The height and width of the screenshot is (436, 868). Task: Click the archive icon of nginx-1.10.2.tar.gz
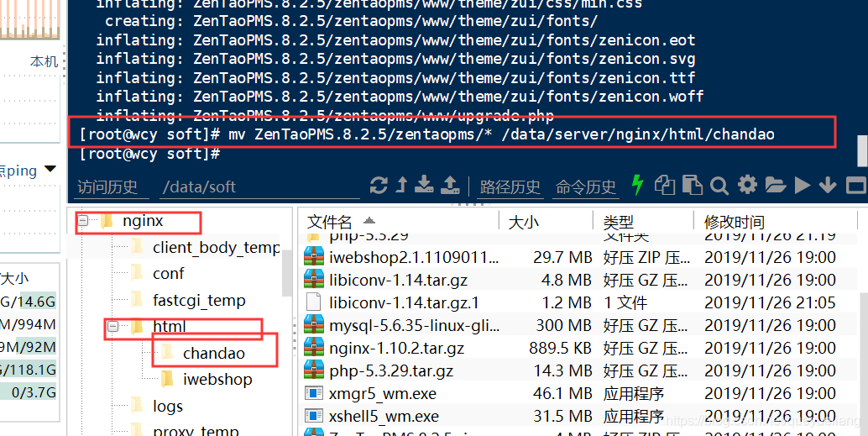pos(314,347)
